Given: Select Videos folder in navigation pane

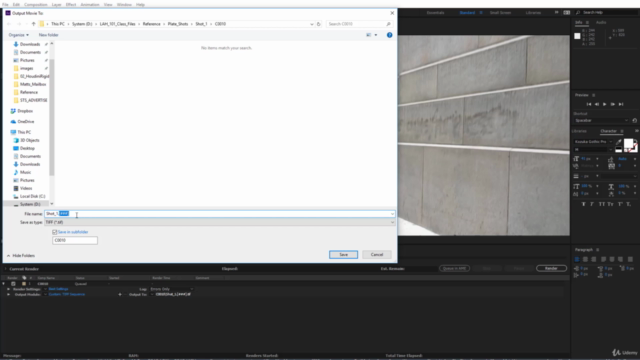Looking at the screenshot, I should pyautogui.click(x=26, y=188).
